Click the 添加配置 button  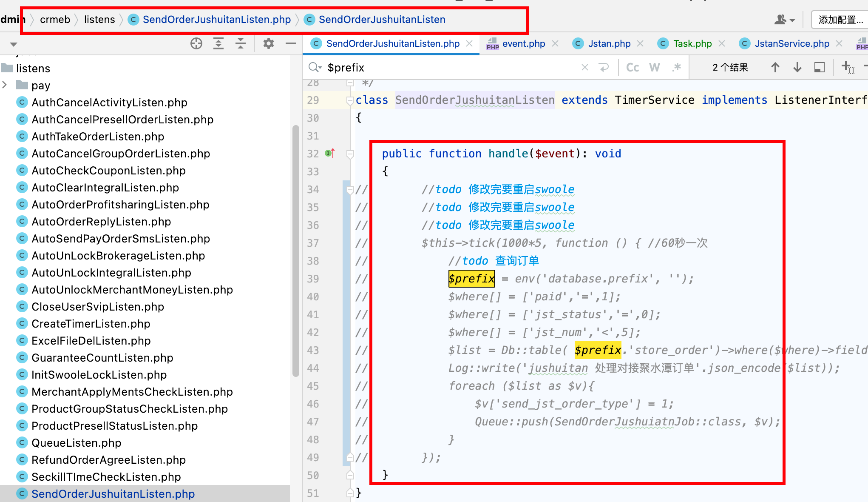840,20
